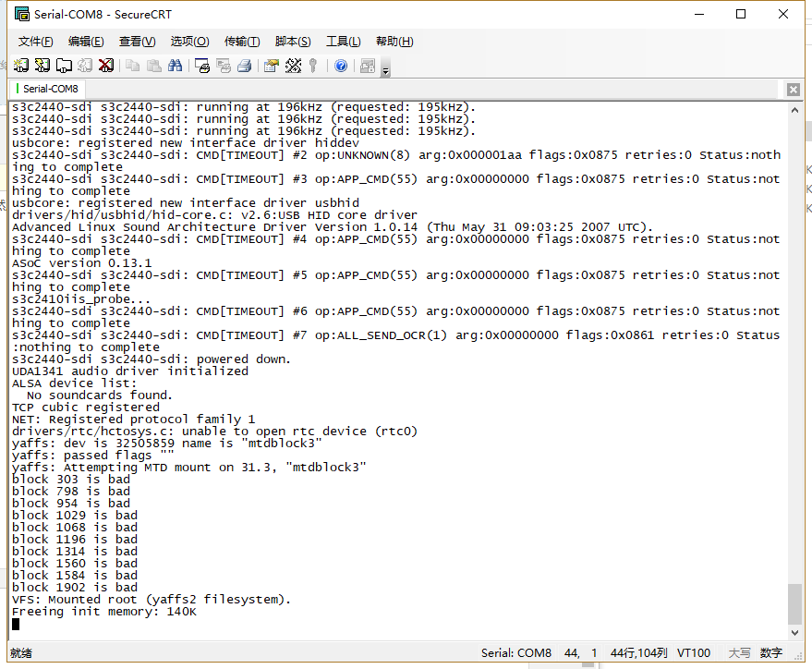Viewport: 812px width, 669px height.
Task: Close the session tab with X button
Action: [793, 90]
